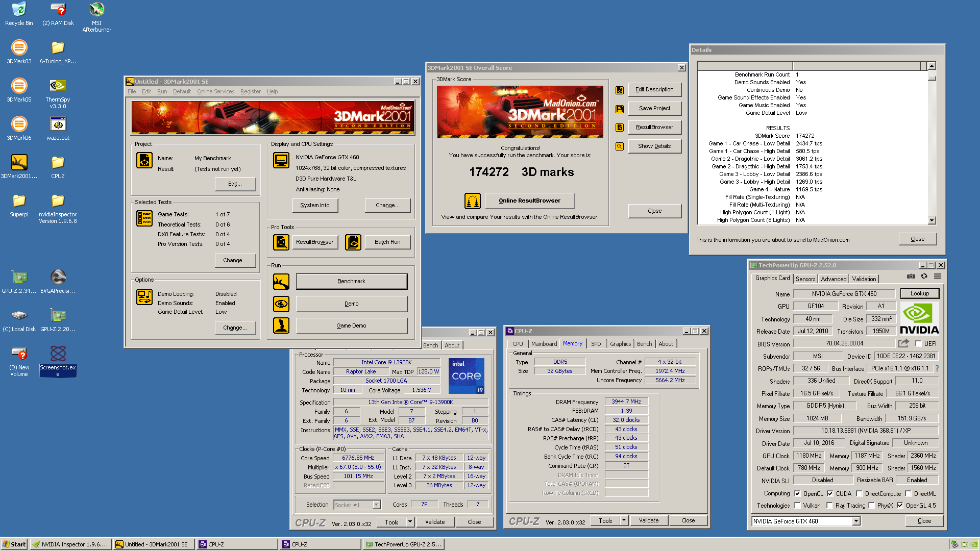Open Tools dropdown arrow in CPU-Z Memory window

(624, 521)
